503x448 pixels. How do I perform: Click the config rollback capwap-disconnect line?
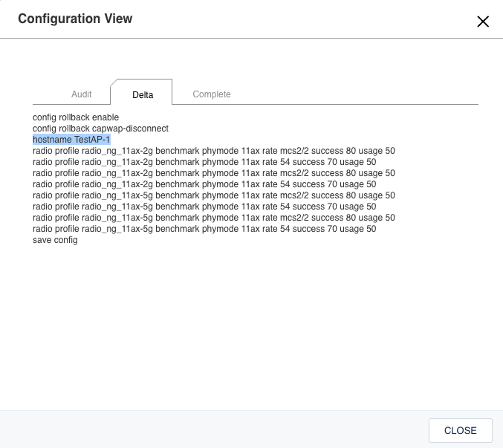100,129
